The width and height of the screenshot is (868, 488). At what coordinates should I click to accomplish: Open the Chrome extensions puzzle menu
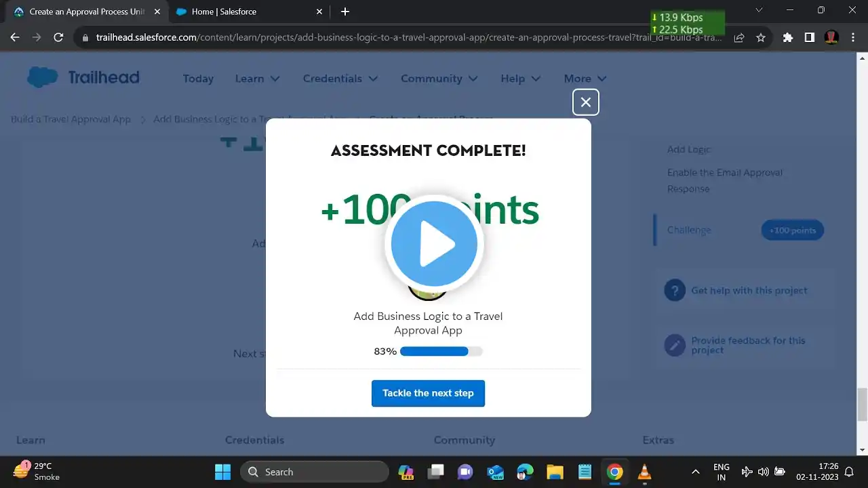coord(788,37)
